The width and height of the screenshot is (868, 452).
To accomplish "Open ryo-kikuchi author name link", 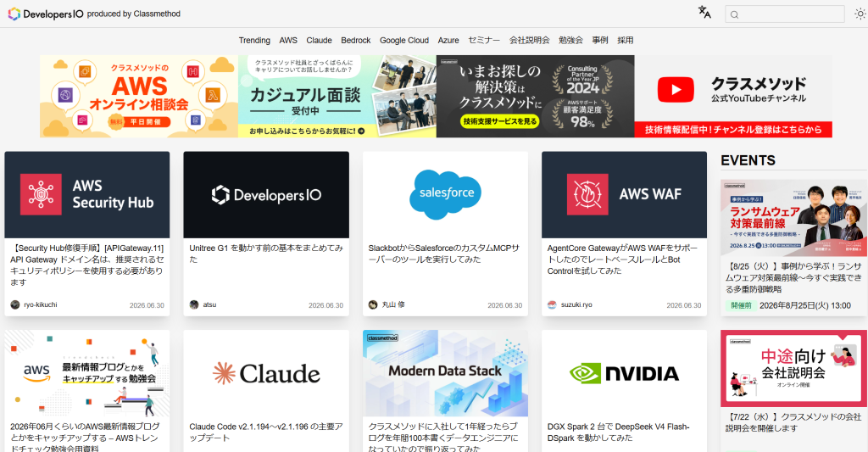I will [41, 304].
